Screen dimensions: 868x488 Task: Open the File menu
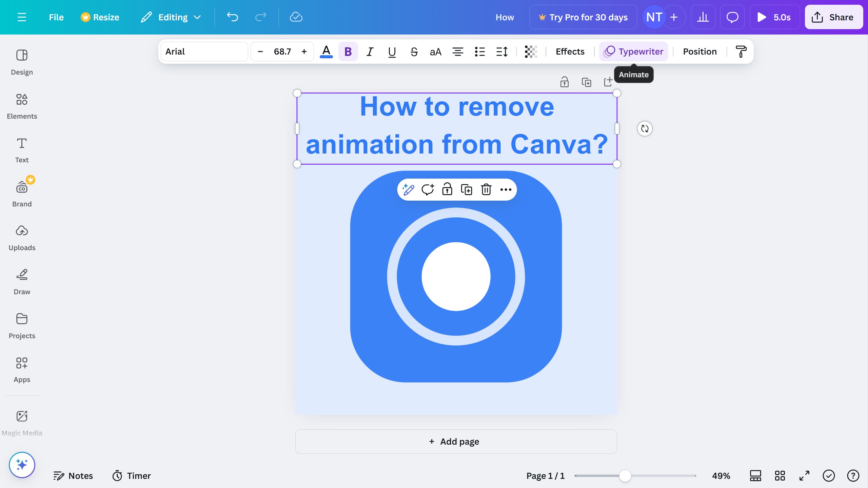point(56,17)
